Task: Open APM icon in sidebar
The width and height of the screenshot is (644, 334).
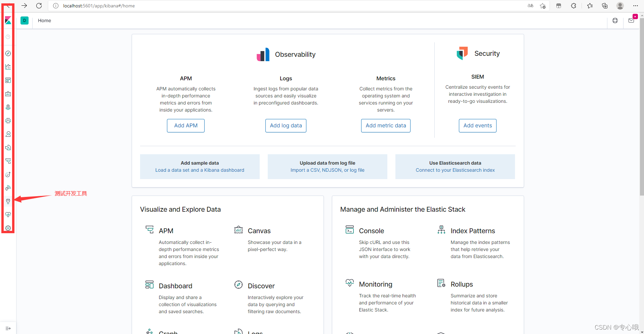Action: click(x=8, y=161)
